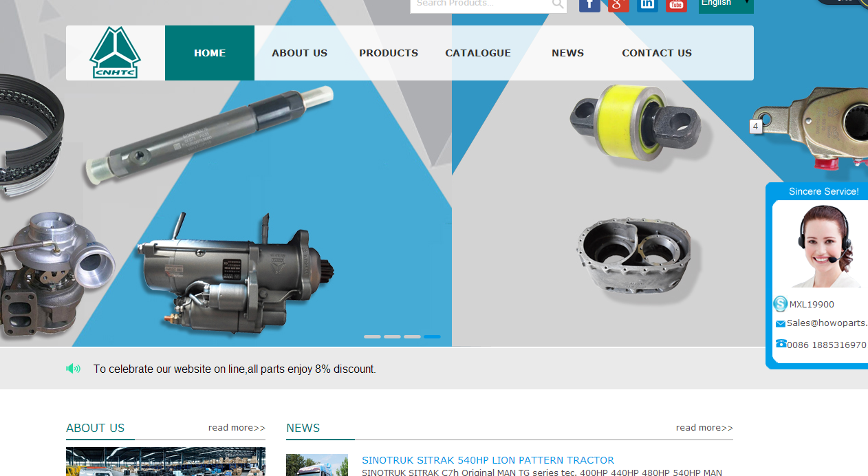Switch to the second carousel slide indicator
The width and height of the screenshot is (868, 476).
tap(392, 336)
